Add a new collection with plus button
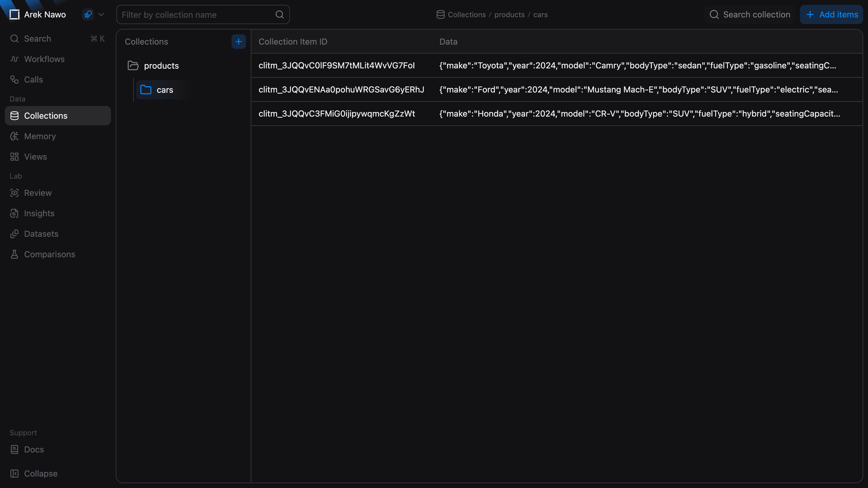 pos(239,42)
